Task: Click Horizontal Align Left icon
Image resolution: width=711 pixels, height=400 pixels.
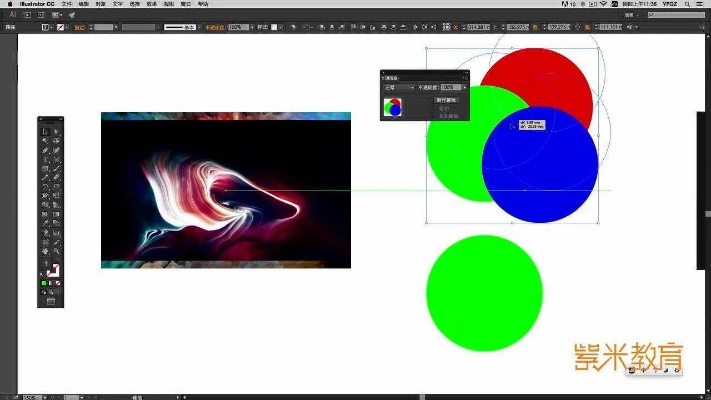Action: point(321,27)
